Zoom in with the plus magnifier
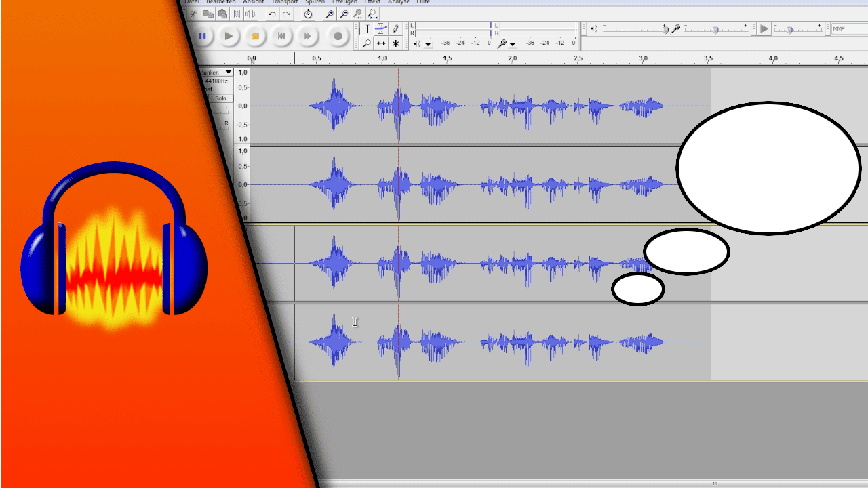 click(330, 14)
